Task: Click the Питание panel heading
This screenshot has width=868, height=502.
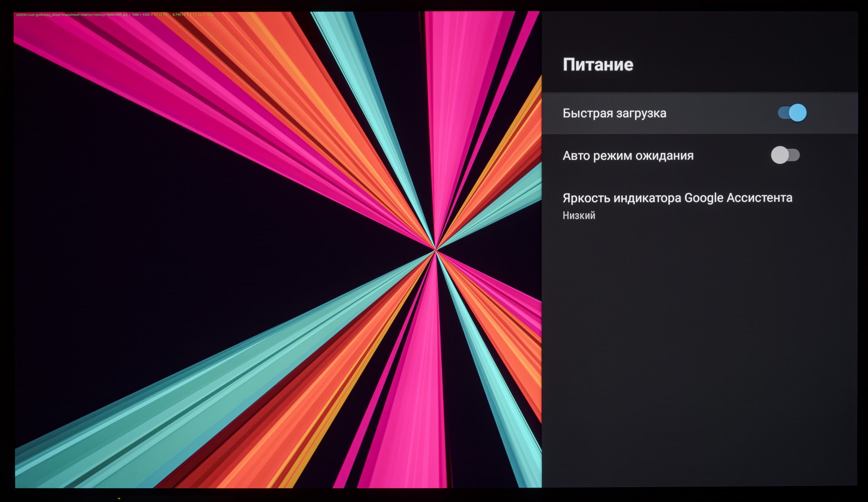Action: (x=598, y=65)
